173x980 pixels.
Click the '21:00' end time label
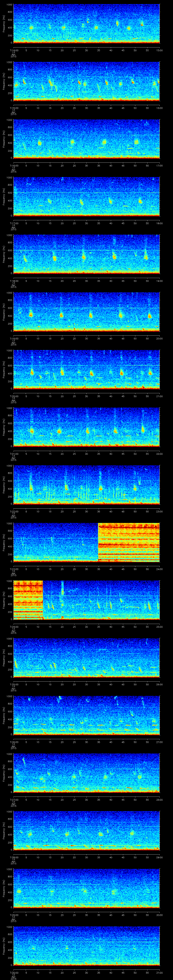point(159,396)
